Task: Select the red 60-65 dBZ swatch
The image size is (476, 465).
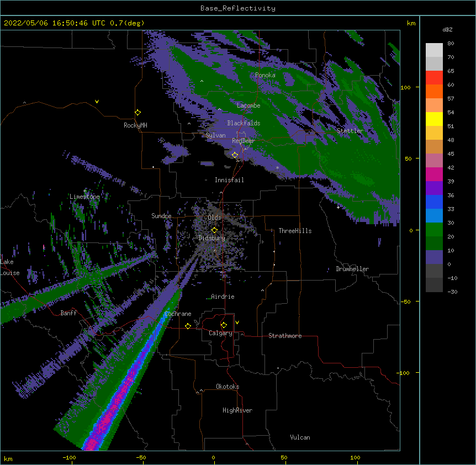Action: pos(434,78)
